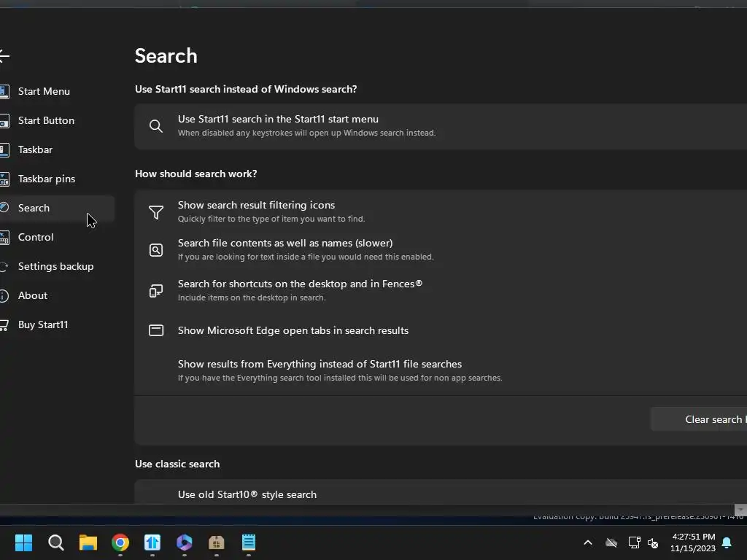
Task: Open the clock showing 4:27:51 PM
Action: [693, 542]
